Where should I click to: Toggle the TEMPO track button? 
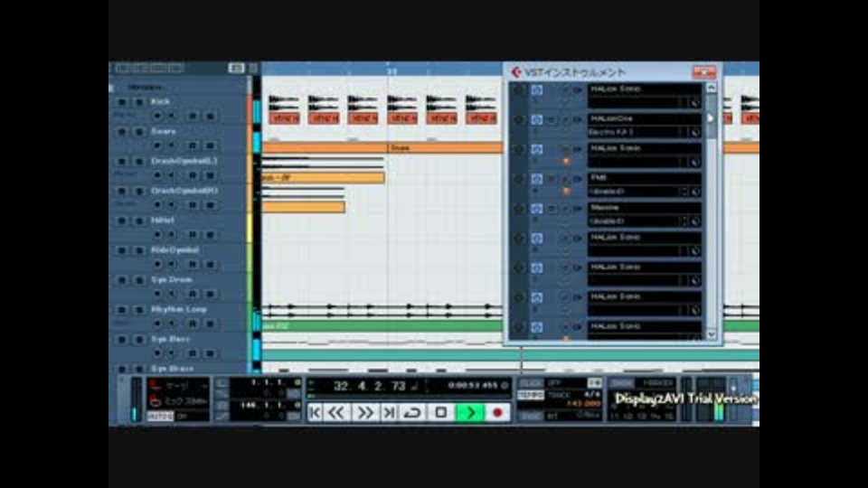[x=531, y=395]
